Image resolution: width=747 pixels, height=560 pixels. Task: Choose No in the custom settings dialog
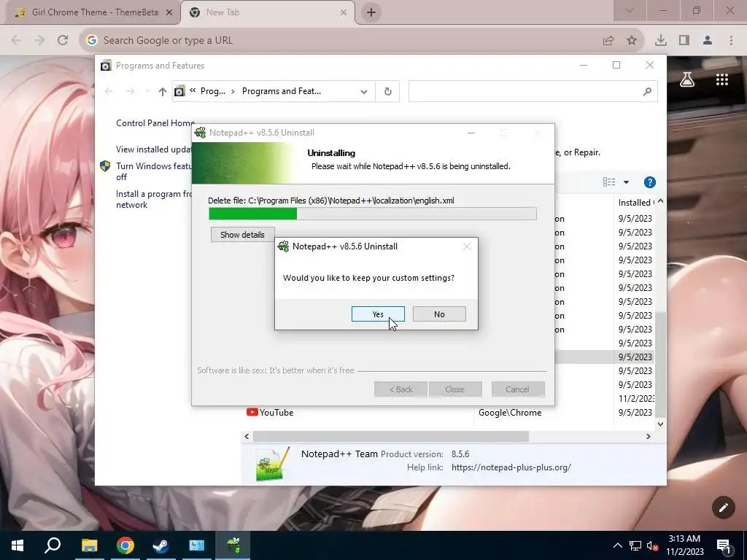[438, 314]
